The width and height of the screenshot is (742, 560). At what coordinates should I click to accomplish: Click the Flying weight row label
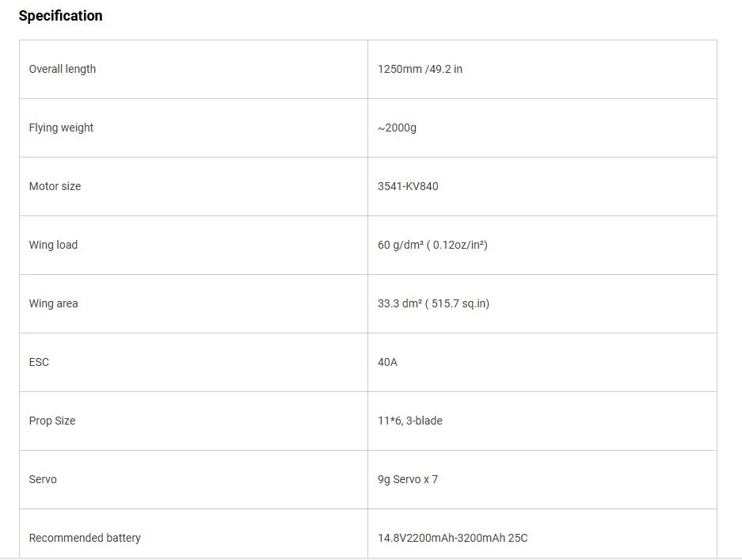[x=61, y=128]
